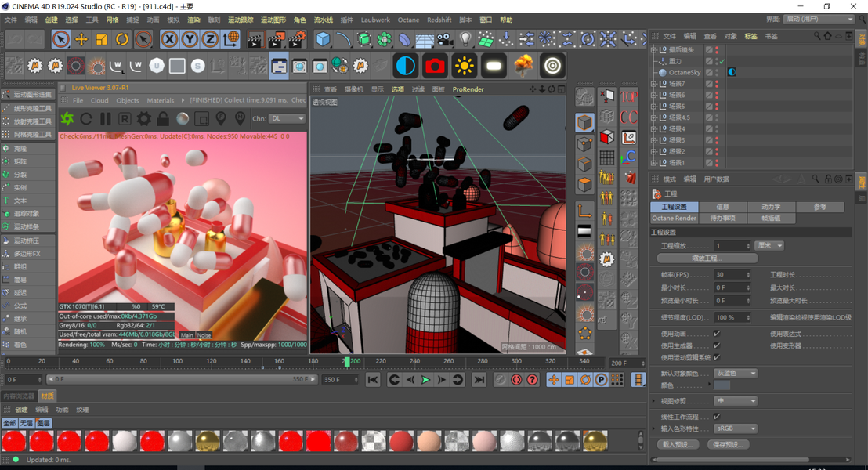Open the spline pen tools icon
Image resolution: width=868 pixels, height=470 pixels.
coord(343,39)
